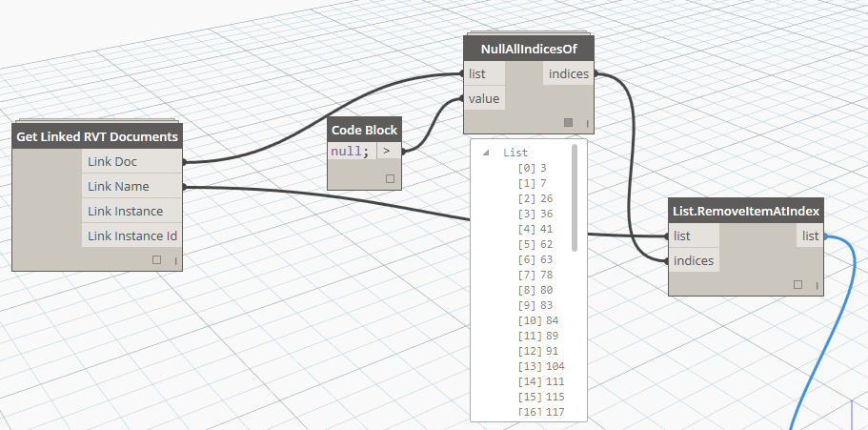This screenshot has height=430, width=868.
Task: Click the Code Block preview square icon
Action: coord(389,178)
